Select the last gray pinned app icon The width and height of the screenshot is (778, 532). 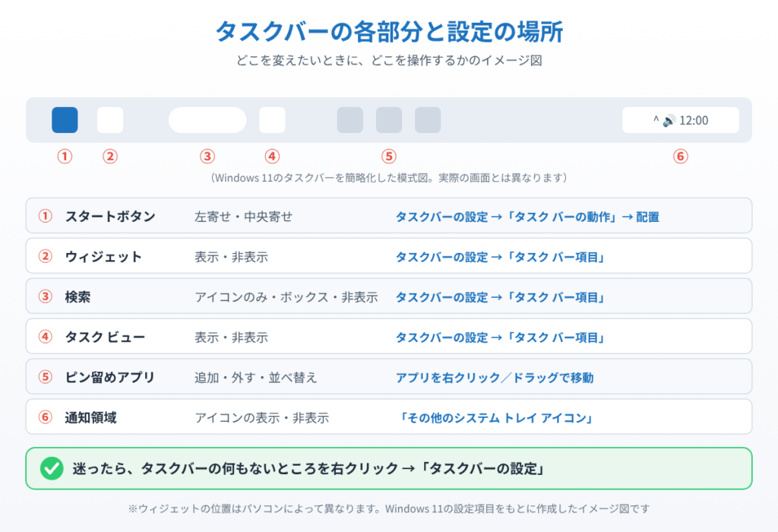pos(428,120)
